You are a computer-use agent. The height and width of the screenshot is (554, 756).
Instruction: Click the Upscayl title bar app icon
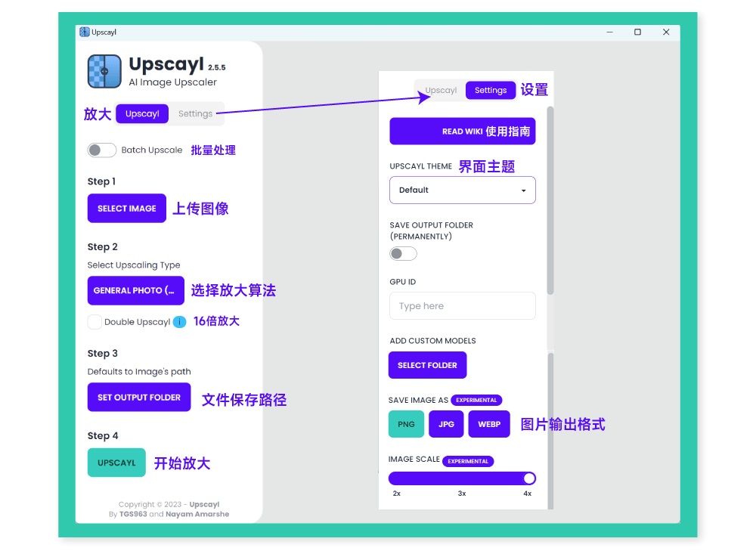(x=85, y=32)
